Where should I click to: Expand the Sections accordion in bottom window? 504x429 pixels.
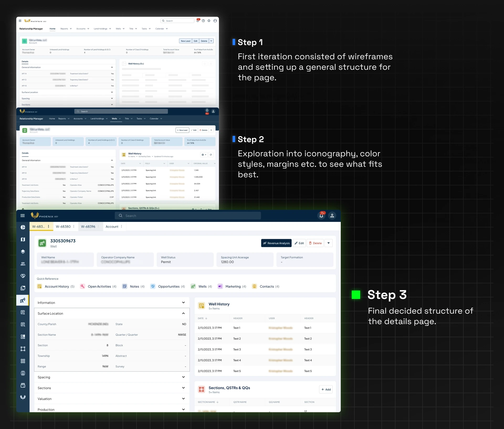click(x=112, y=388)
